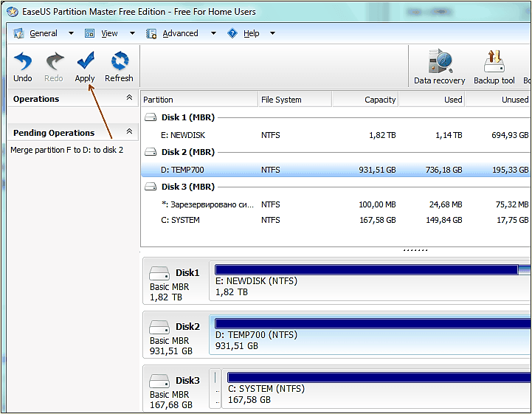
Task: Click the 100,00 MB capacity cell
Action: [x=377, y=204]
